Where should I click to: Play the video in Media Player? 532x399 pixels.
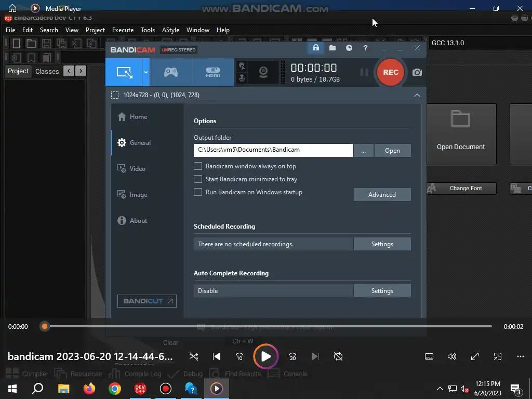(x=266, y=356)
